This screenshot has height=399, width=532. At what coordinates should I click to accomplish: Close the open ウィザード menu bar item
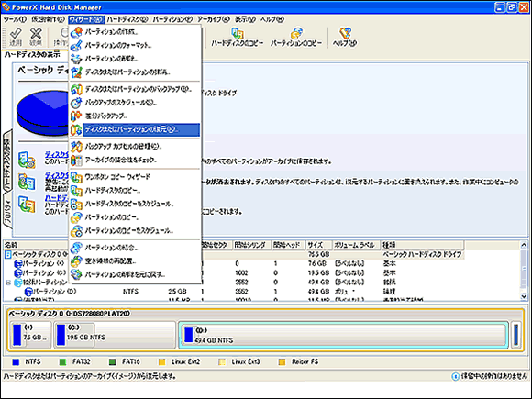coord(86,19)
